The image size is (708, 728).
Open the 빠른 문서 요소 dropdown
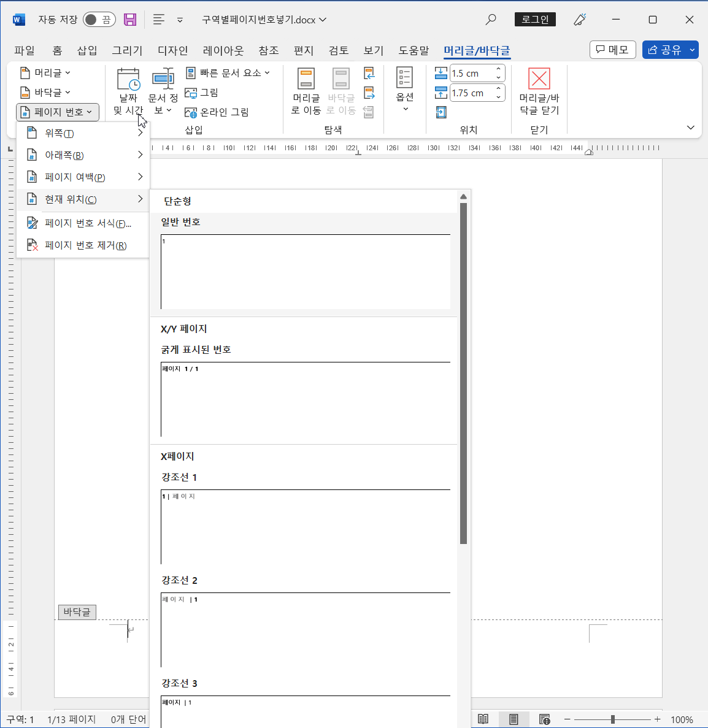[x=227, y=73]
